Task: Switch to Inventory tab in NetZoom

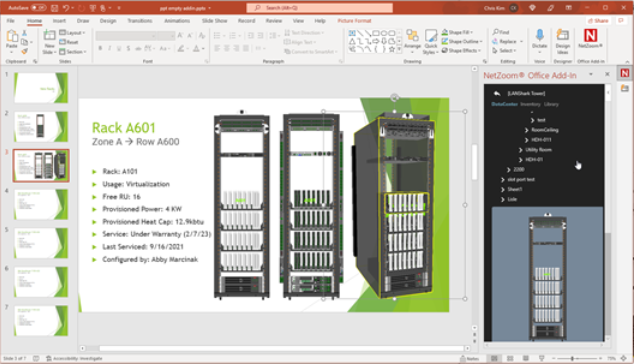Action: [531, 104]
